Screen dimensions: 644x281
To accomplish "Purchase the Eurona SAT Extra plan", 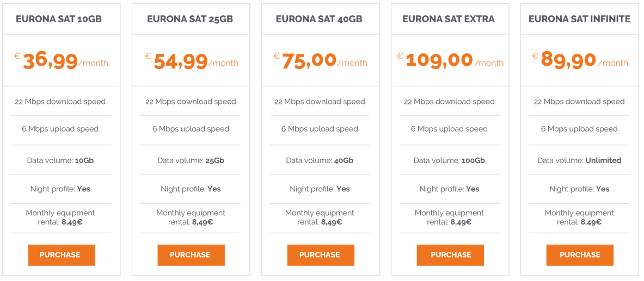I will tap(450, 255).
